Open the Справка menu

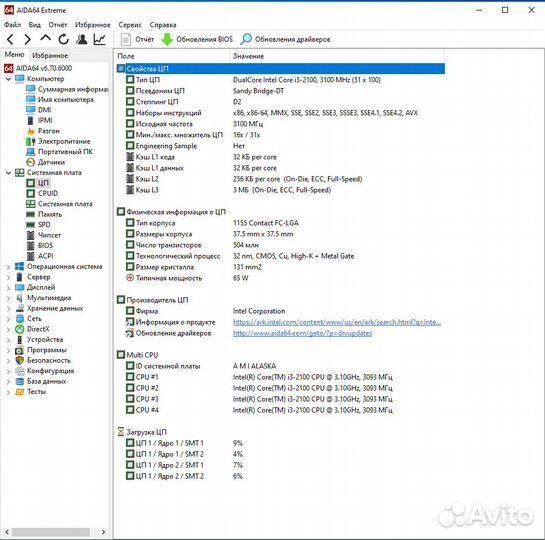coord(163,25)
